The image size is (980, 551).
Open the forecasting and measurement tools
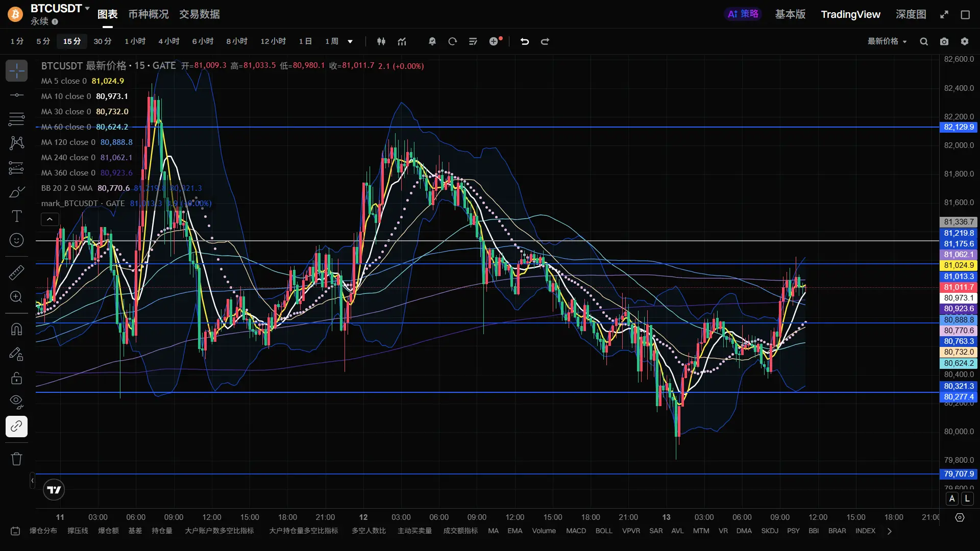tap(16, 167)
